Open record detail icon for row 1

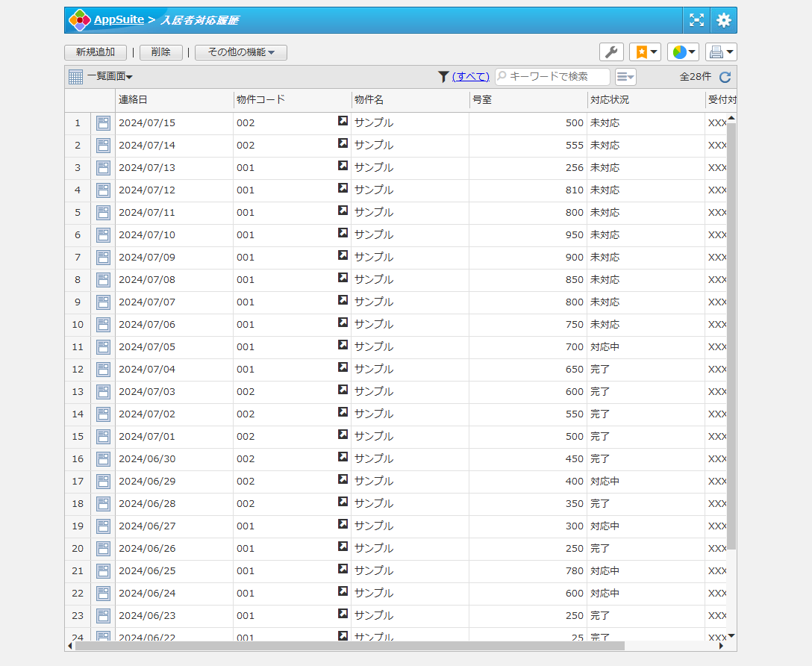[103, 123]
